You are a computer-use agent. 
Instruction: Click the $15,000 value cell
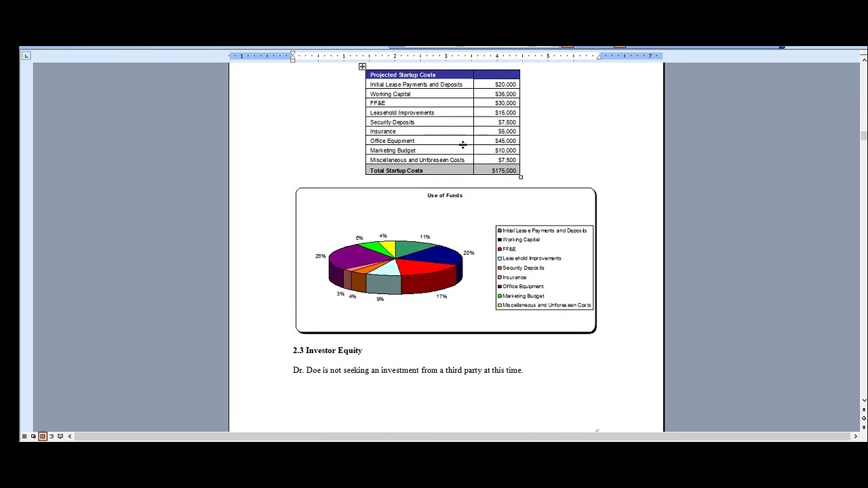[x=497, y=113]
